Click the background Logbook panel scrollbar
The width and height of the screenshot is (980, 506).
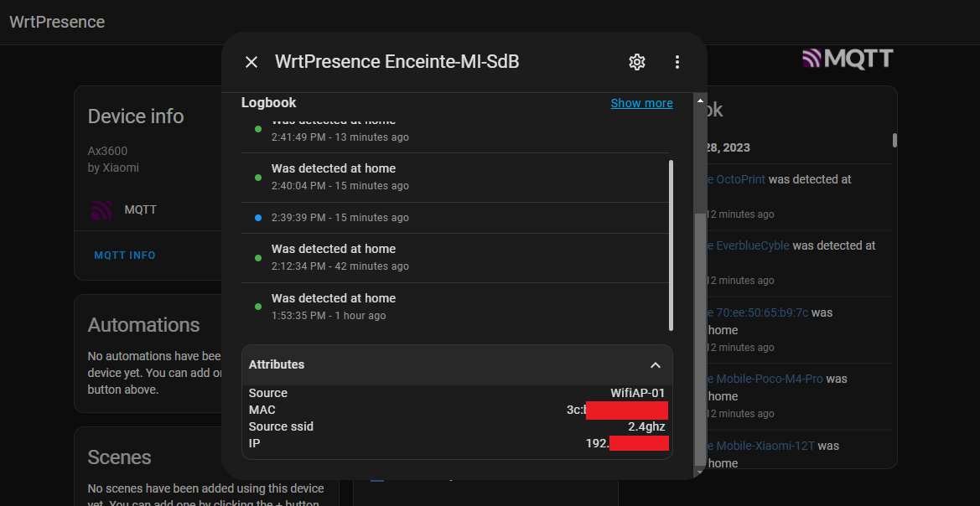click(894, 141)
